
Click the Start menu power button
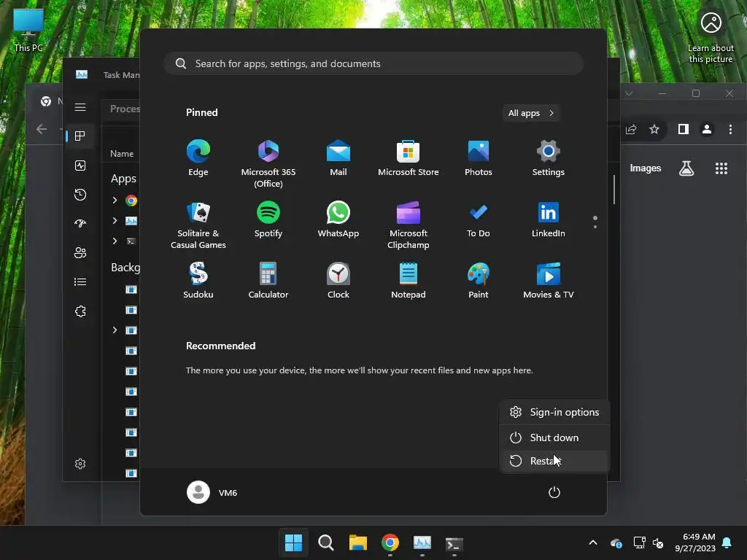pyautogui.click(x=554, y=492)
